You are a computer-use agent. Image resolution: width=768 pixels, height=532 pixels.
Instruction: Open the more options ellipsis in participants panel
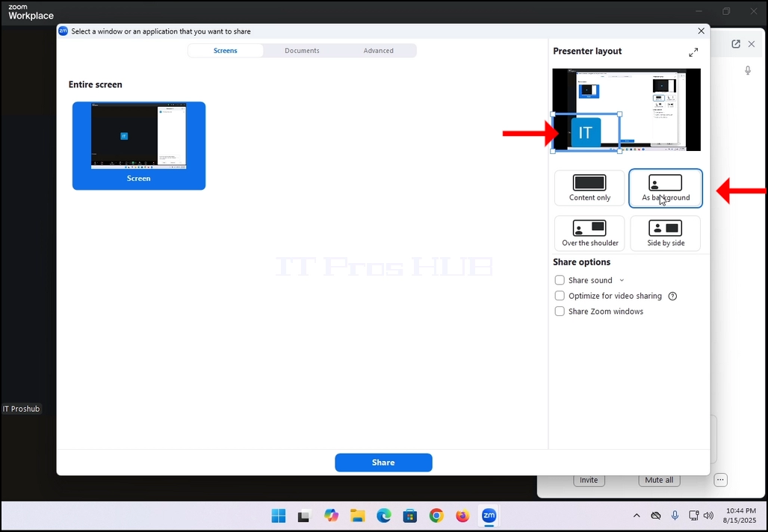click(720, 480)
